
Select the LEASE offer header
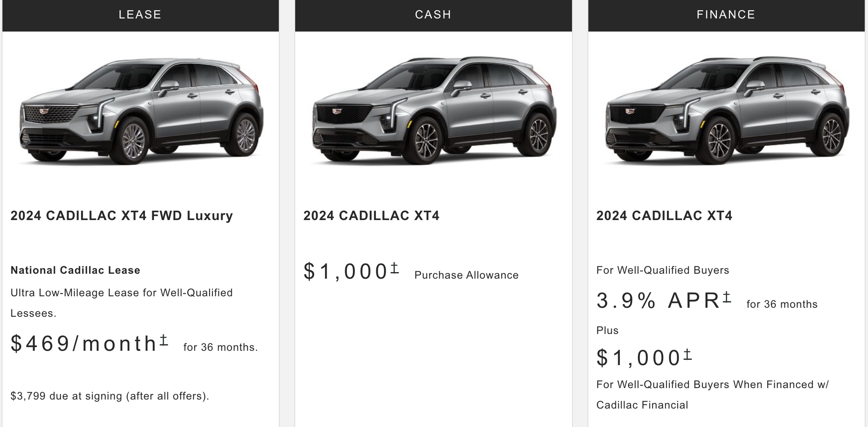140,15
